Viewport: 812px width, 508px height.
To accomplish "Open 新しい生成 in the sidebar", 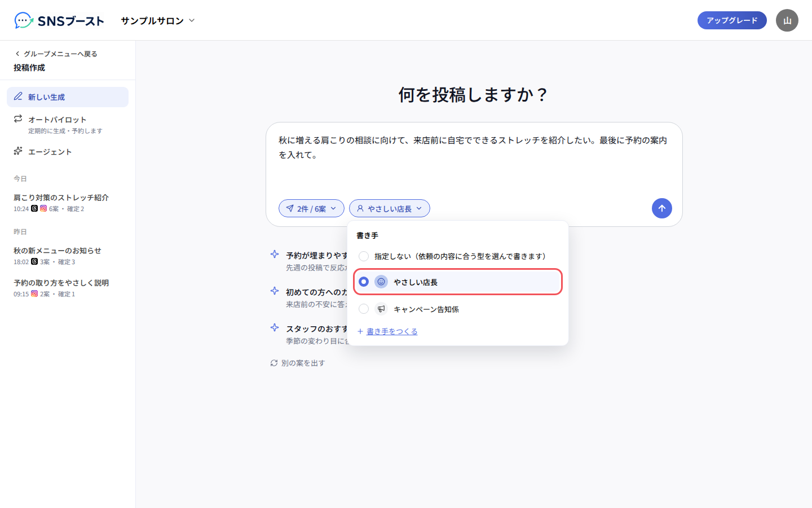I will coord(68,97).
